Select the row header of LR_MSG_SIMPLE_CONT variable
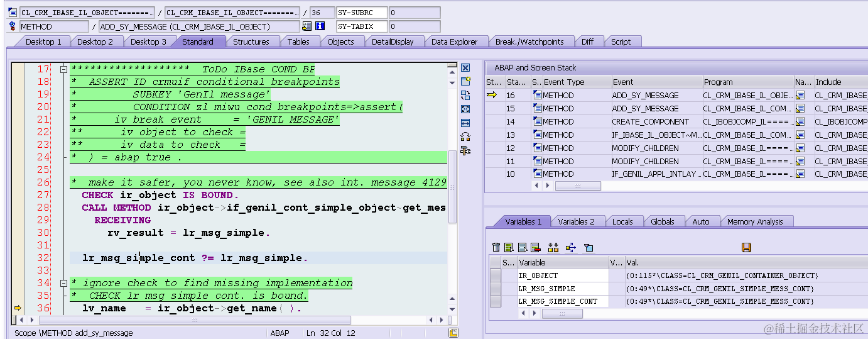 pos(496,301)
